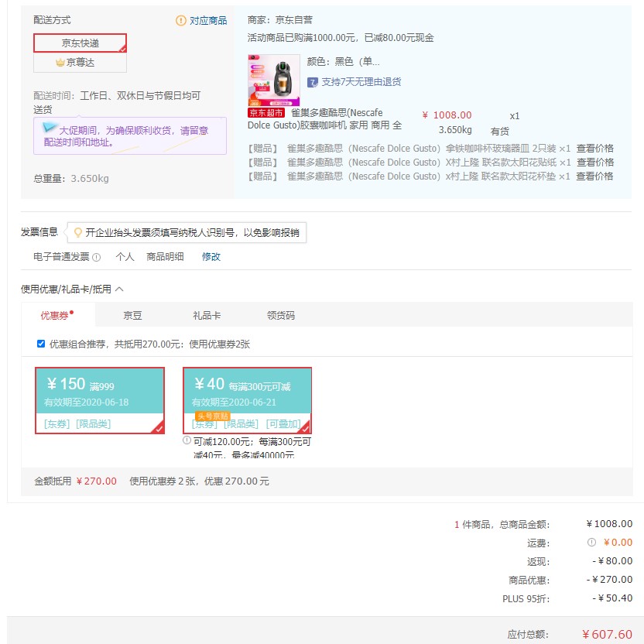
Task: Click the 京东超市 red tag
Action: pyautogui.click(x=266, y=112)
